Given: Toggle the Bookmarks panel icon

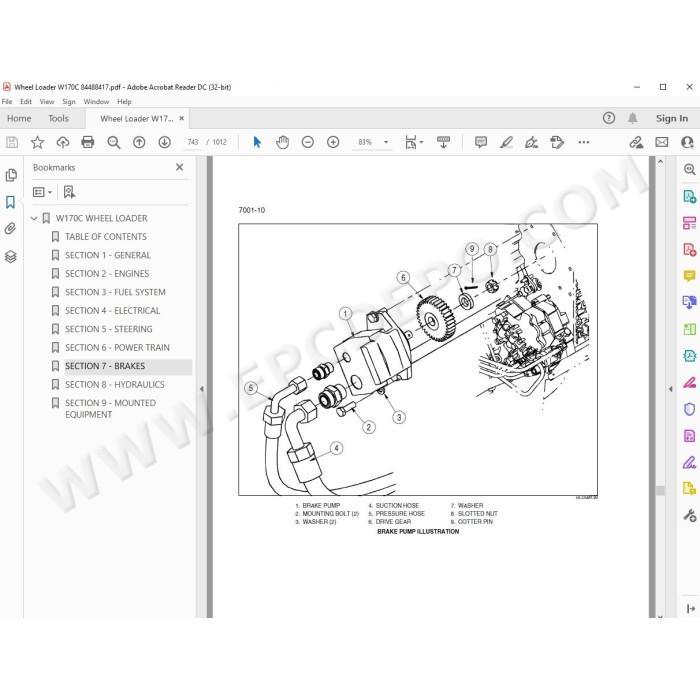Looking at the screenshot, I should tap(10, 202).
